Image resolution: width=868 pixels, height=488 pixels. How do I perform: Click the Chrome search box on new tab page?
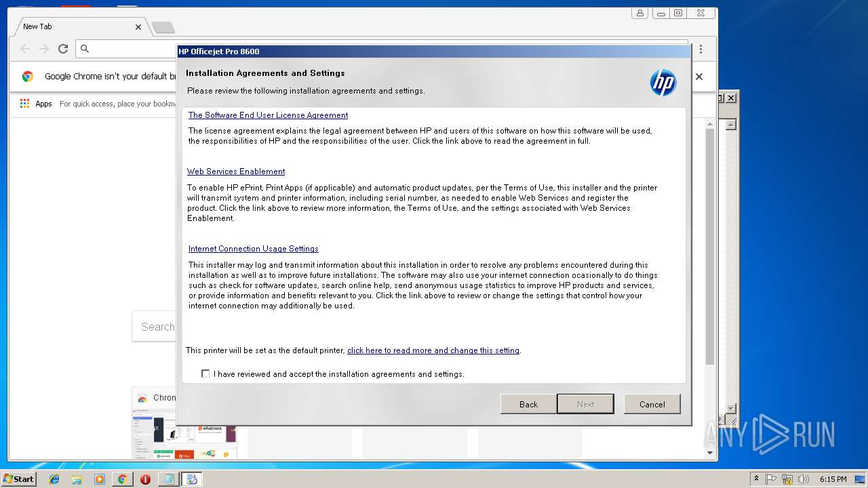point(154,327)
